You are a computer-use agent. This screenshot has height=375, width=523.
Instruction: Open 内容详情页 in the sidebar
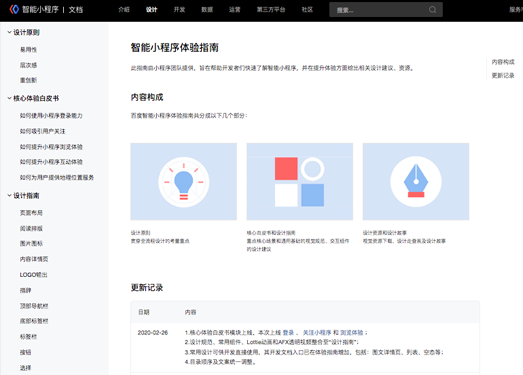coord(34,259)
